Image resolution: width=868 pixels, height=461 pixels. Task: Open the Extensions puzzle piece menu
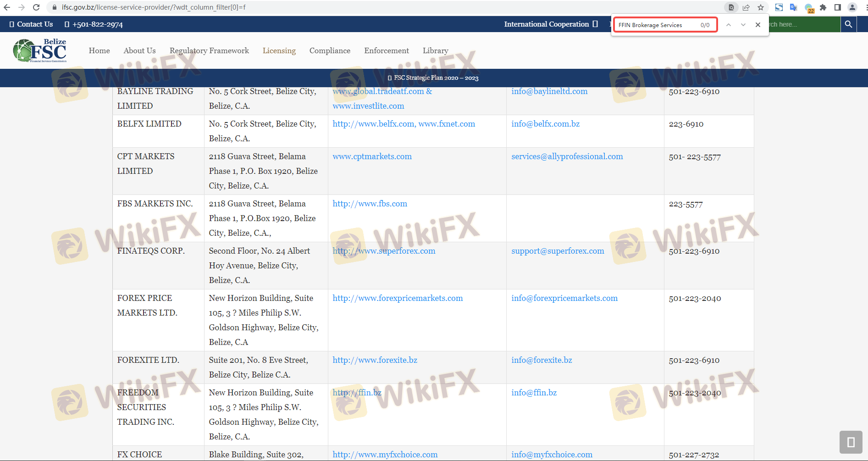(823, 7)
